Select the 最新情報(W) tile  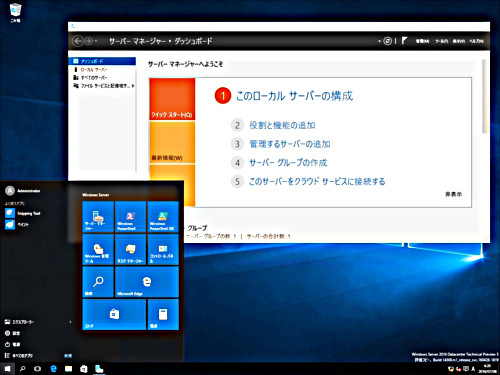172,142
